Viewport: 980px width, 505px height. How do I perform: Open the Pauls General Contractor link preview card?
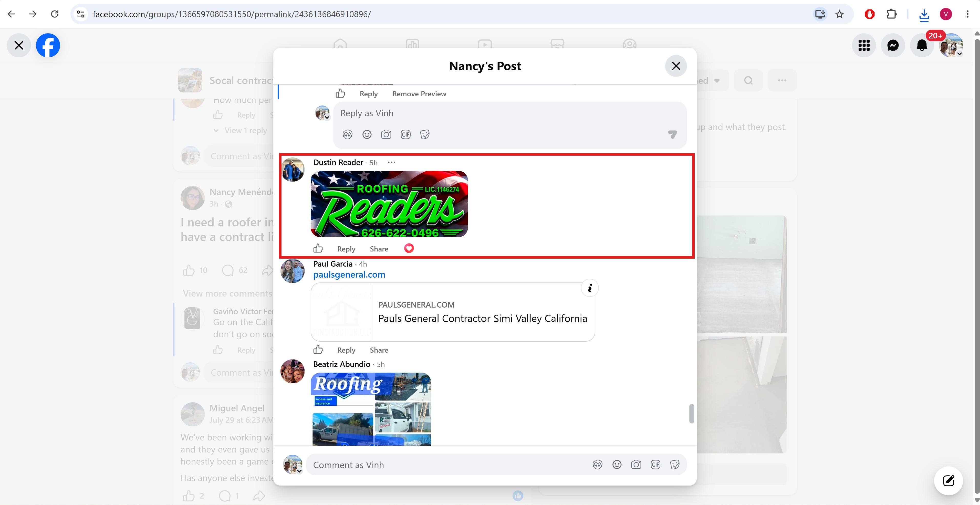click(453, 312)
